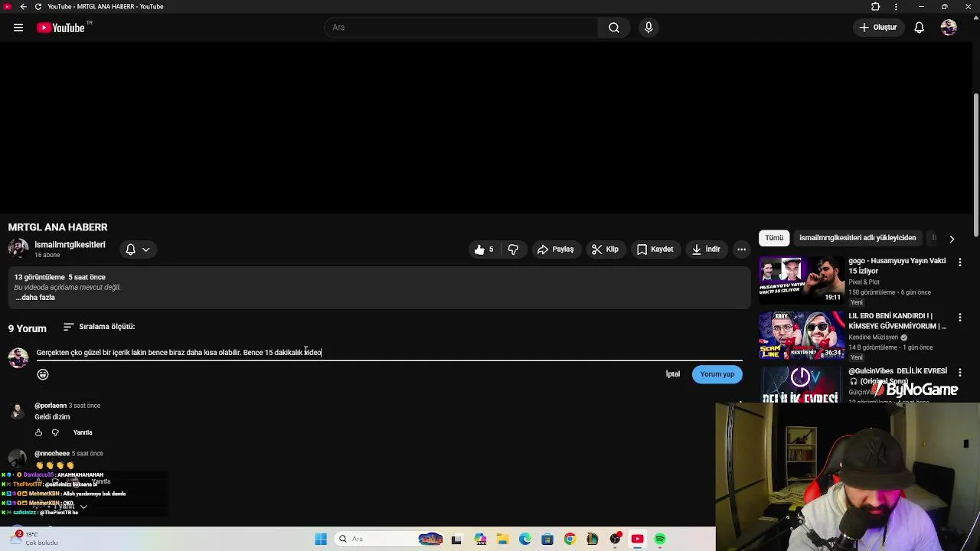Viewport: 980px width, 551px height.
Task: Download video with İndir button
Action: (x=706, y=249)
